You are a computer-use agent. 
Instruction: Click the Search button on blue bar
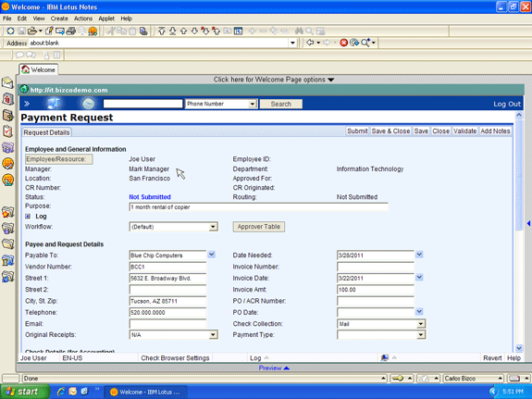[x=281, y=104]
